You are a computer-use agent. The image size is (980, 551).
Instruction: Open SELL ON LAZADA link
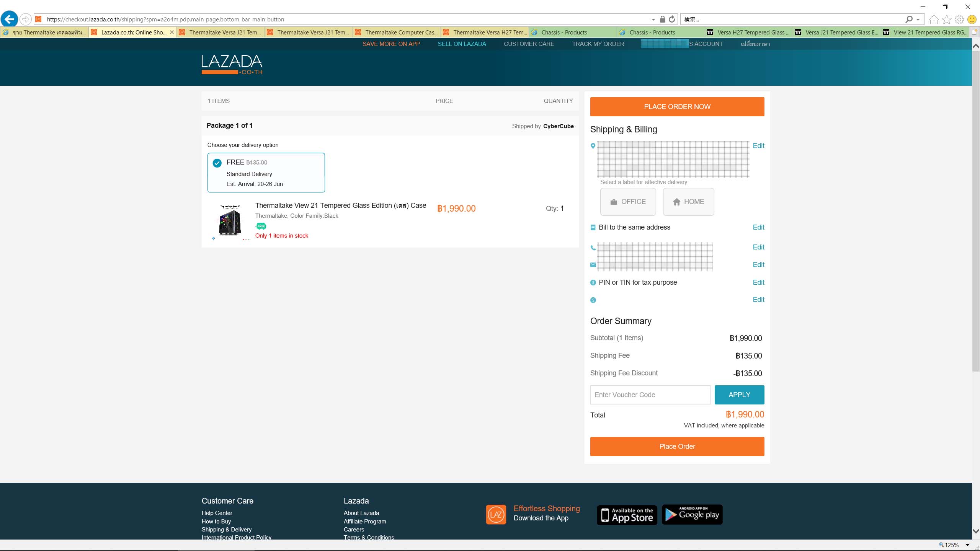462,44
